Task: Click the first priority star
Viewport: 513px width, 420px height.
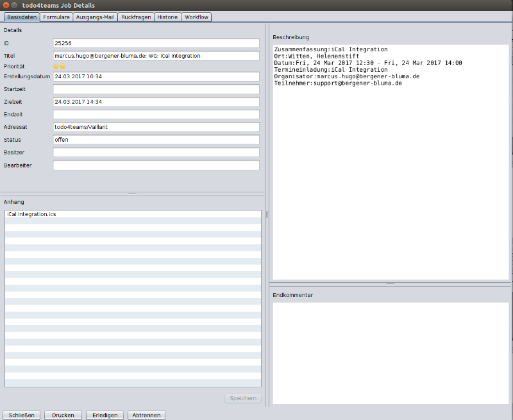Action: click(56, 67)
